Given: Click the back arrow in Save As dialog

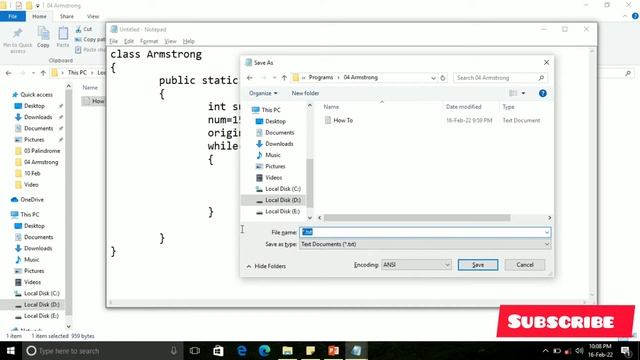Looking at the screenshot, I should click(x=250, y=78).
